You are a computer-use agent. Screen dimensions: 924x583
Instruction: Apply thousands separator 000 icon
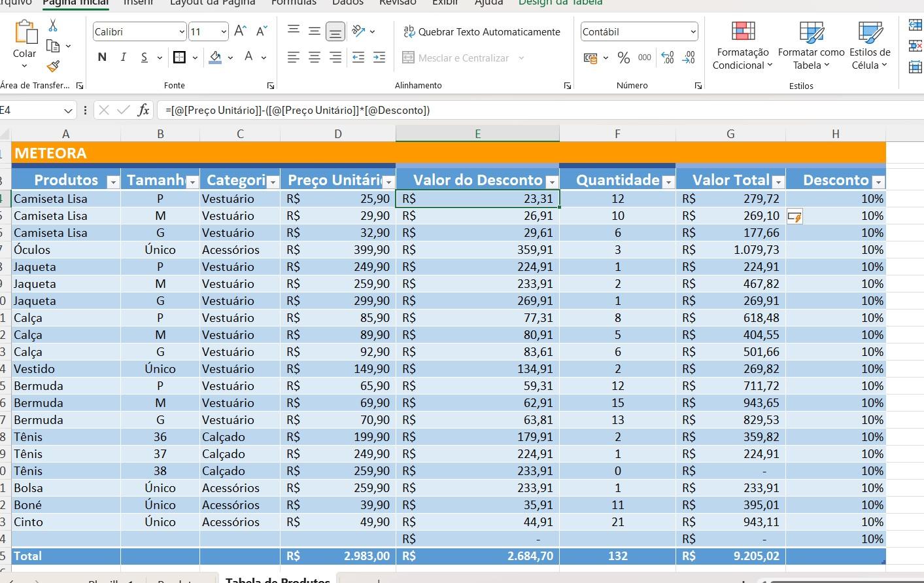(x=645, y=58)
